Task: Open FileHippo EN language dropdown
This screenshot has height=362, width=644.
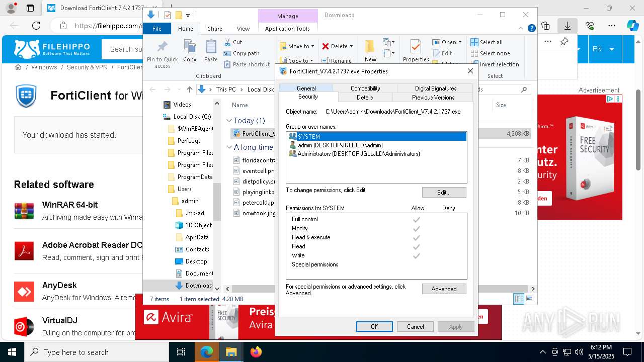Action: pos(603,49)
